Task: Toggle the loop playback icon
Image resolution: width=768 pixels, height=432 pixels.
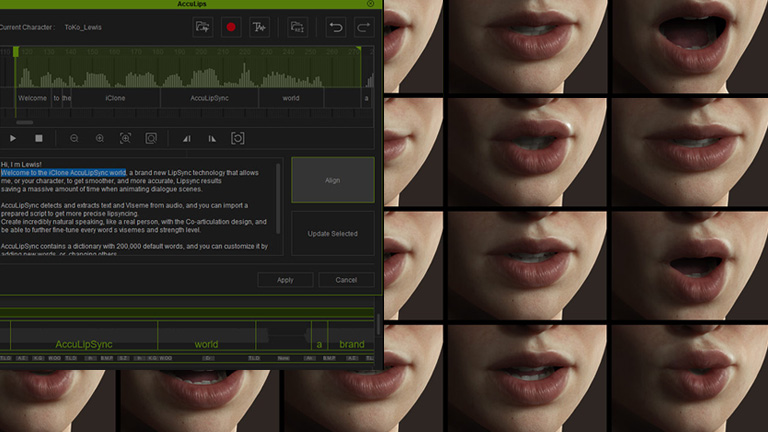Action: click(238, 138)
